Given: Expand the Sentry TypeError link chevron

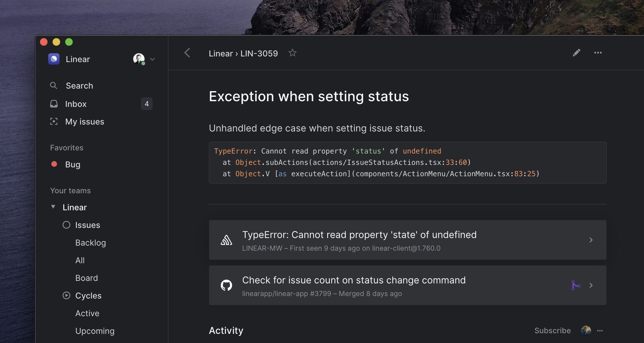Looking at the screenshot, I should pyautogui.click(x=591, y=240).
